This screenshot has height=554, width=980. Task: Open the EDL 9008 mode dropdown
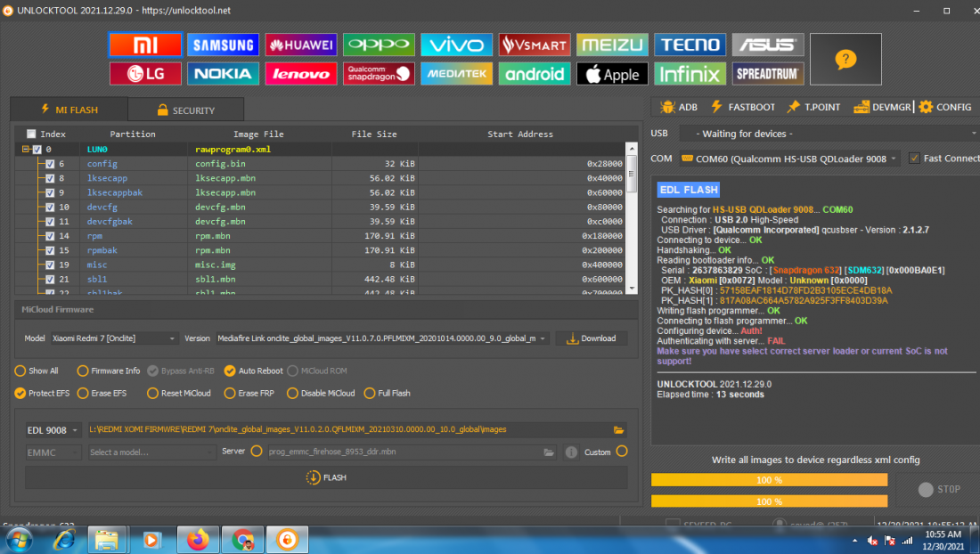53,430
